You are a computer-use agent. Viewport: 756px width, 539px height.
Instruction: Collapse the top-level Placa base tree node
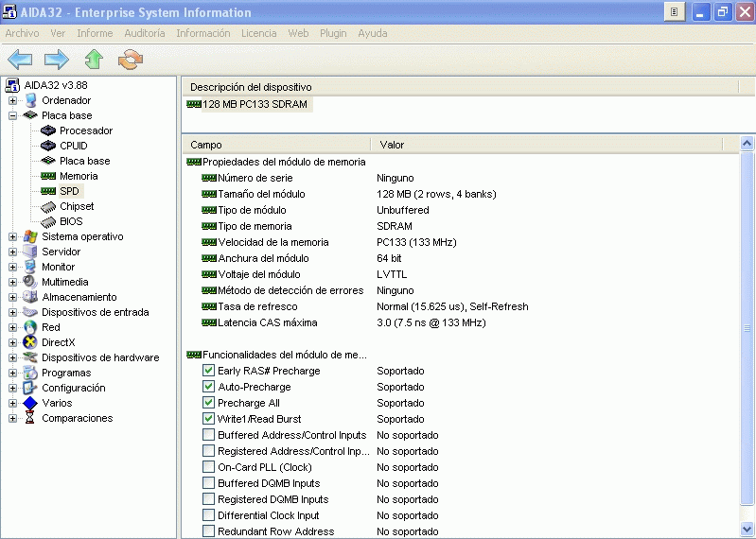tap(12, 115)
